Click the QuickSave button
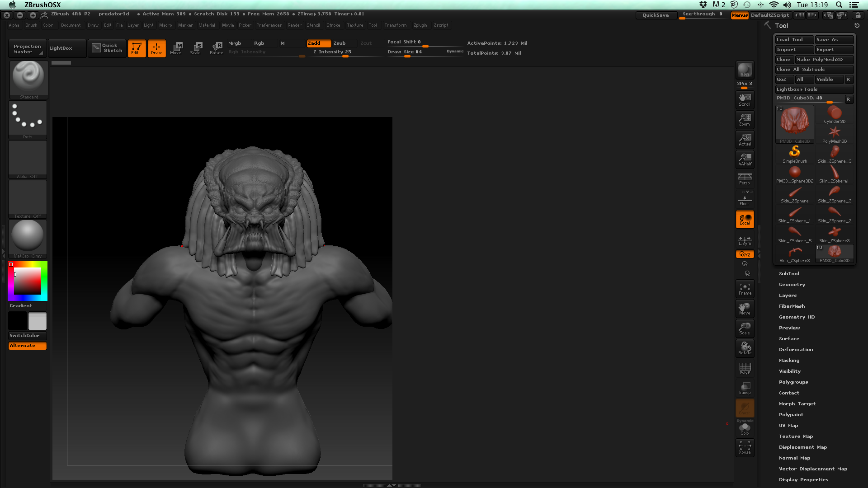The width and height of the screenshot is (868, 488). click(x=656, y=15)
